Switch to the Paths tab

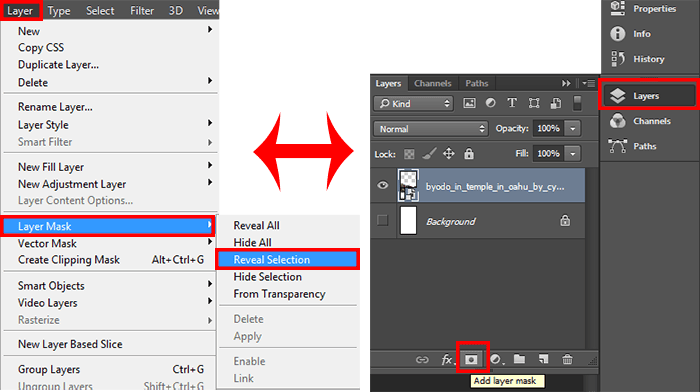tap(477, 83)
